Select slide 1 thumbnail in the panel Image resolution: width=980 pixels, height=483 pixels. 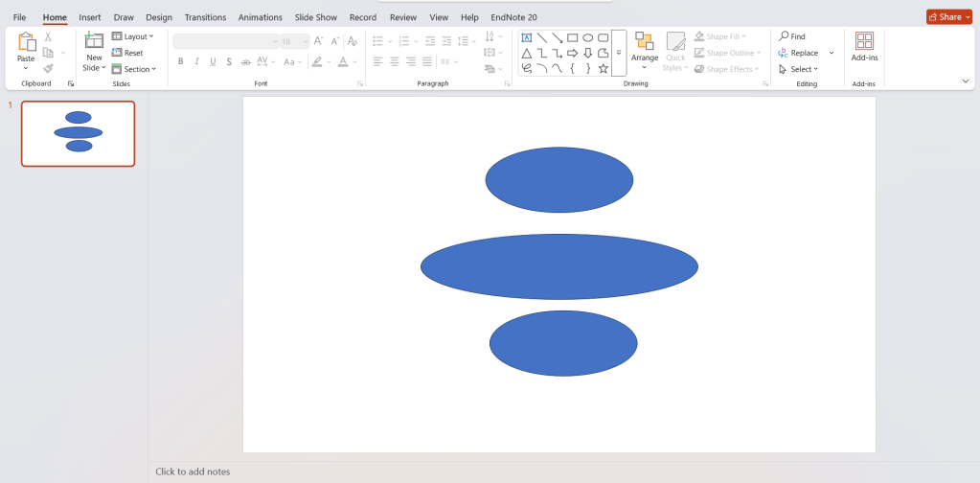pyautogui.click(x=79, y=133)
